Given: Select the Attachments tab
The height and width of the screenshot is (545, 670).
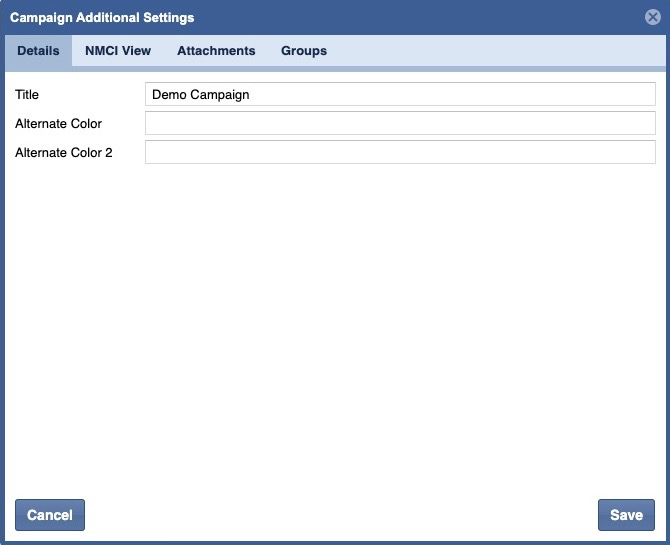Looking at the screenshot, I should (x=216, y=51).
